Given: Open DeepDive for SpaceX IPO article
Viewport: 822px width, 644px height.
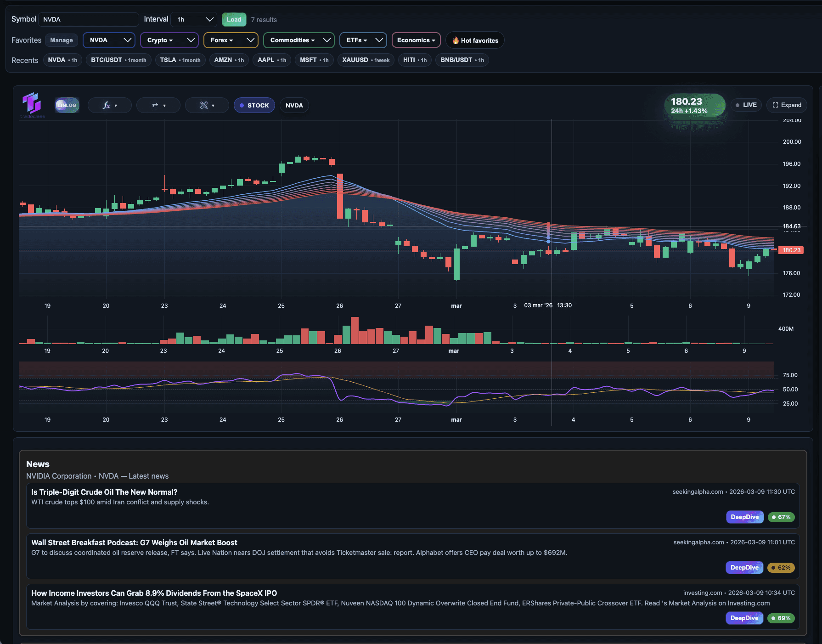Looking at the screenshot, I should 744,618.
